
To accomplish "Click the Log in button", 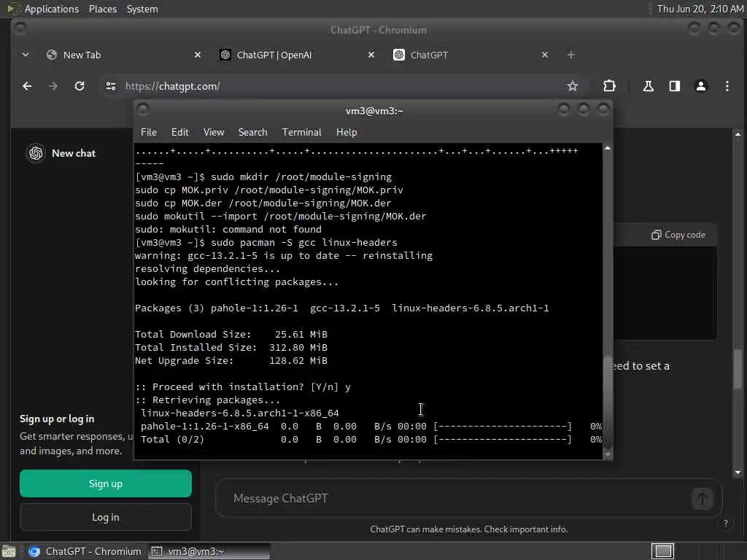I will coord(106,517).
